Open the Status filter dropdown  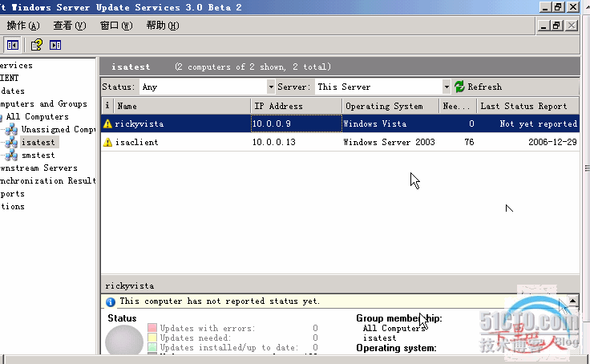[270, 87]
